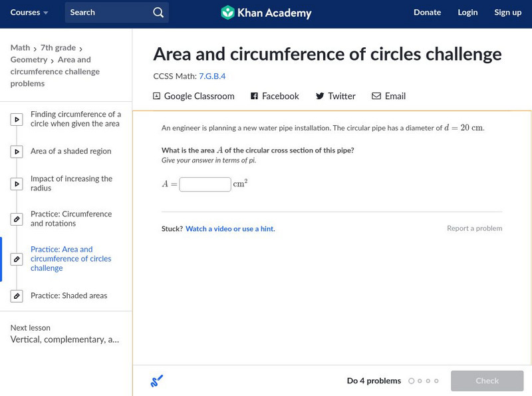
Task: Click "Watch a video or use a hint"
Action: (x=230, y=229)
